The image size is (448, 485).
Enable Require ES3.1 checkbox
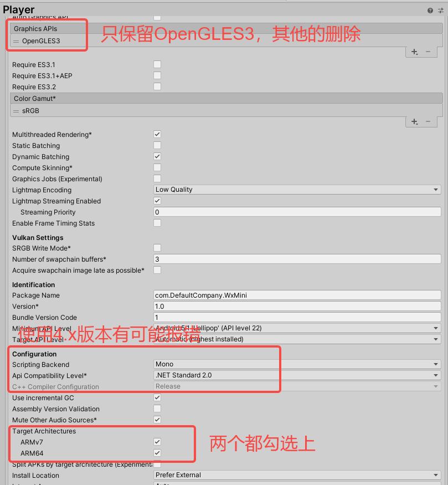pyautogui.click(x=157, y=64)
